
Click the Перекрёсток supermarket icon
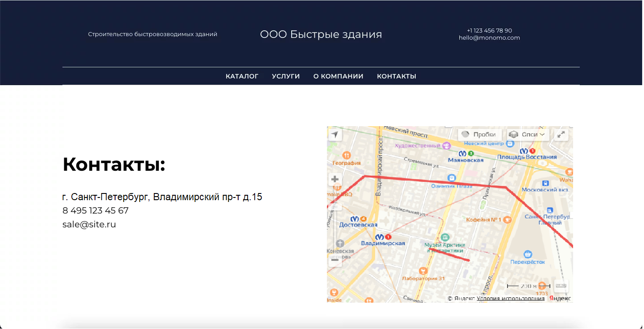528,254
